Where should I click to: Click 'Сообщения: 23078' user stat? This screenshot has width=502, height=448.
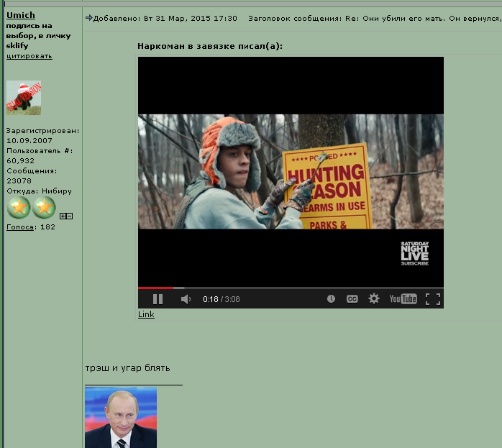(x=32, y=175)
